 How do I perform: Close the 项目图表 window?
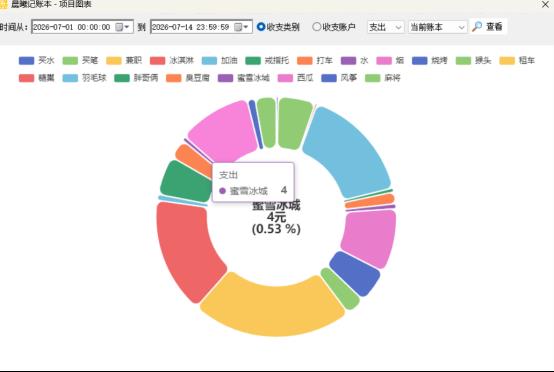click(x=545, y=5)
